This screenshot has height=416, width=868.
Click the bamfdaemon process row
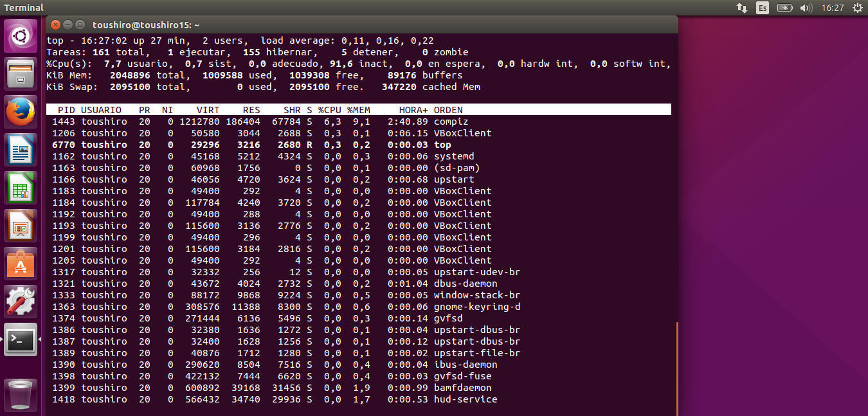click(x=359, y=388)
